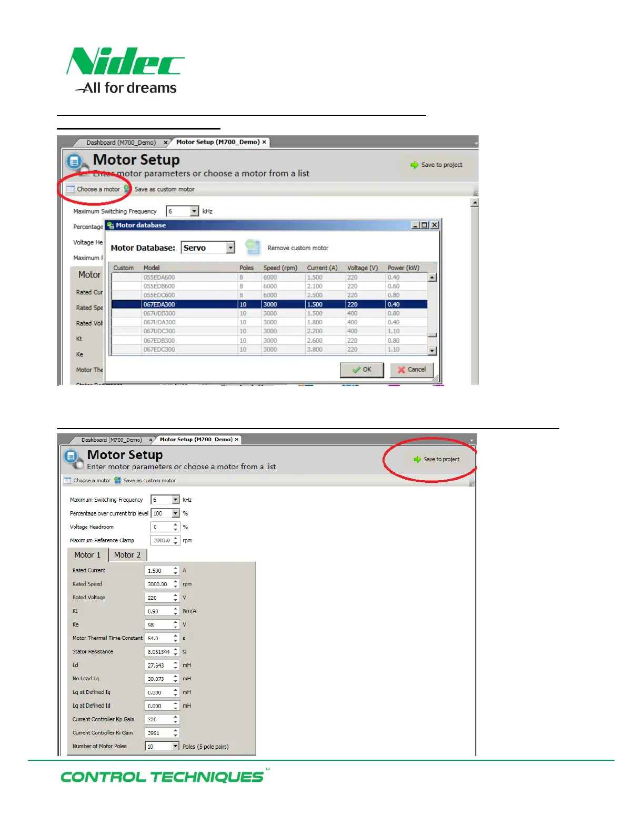Click Save as custom motor in lower screenshot

tap(145, 480)
